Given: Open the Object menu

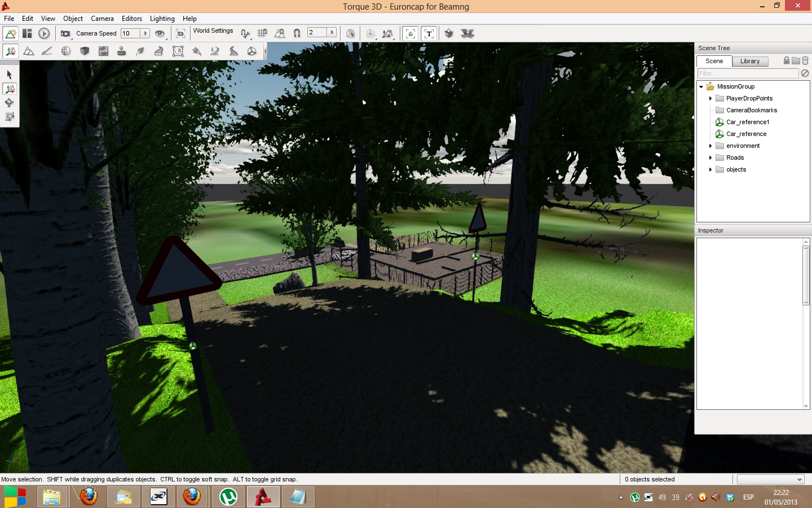Looking at the screenshot, I should tap(73, 19).
